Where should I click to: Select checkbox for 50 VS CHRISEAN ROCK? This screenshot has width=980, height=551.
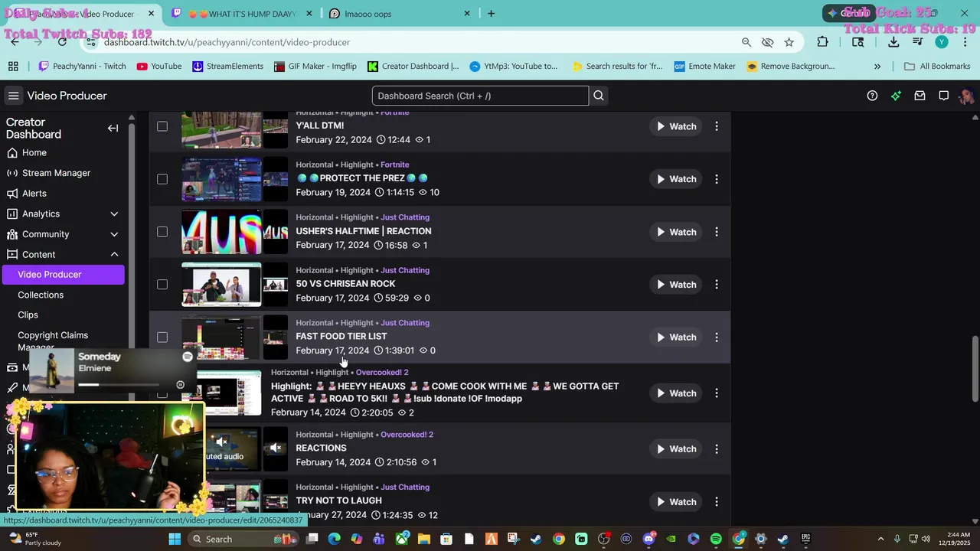click(162, 285)
